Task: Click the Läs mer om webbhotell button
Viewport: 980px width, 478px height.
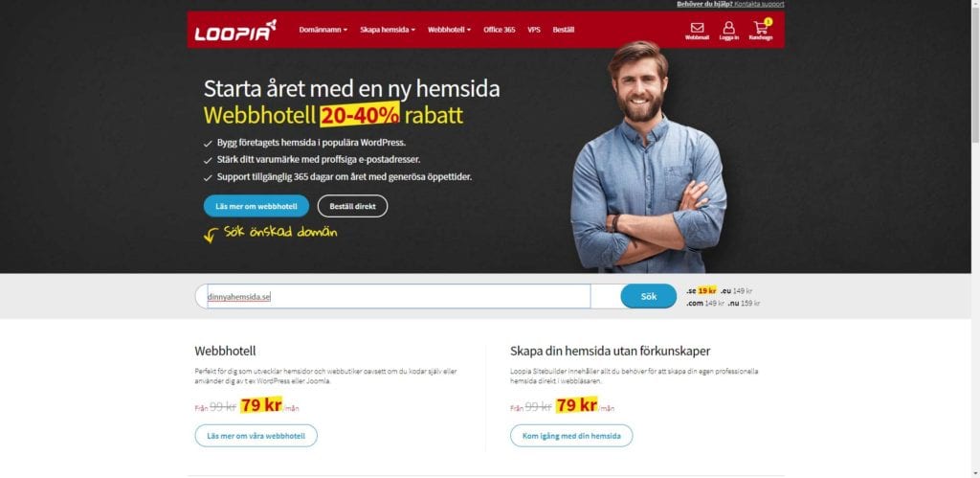Action: [256, 206]
